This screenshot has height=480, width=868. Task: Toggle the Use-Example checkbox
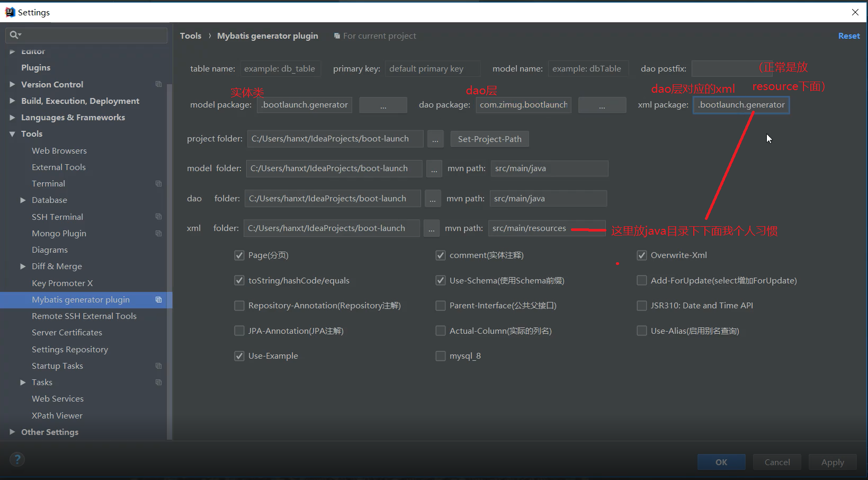pyautogui.click(x=239, y=356)
